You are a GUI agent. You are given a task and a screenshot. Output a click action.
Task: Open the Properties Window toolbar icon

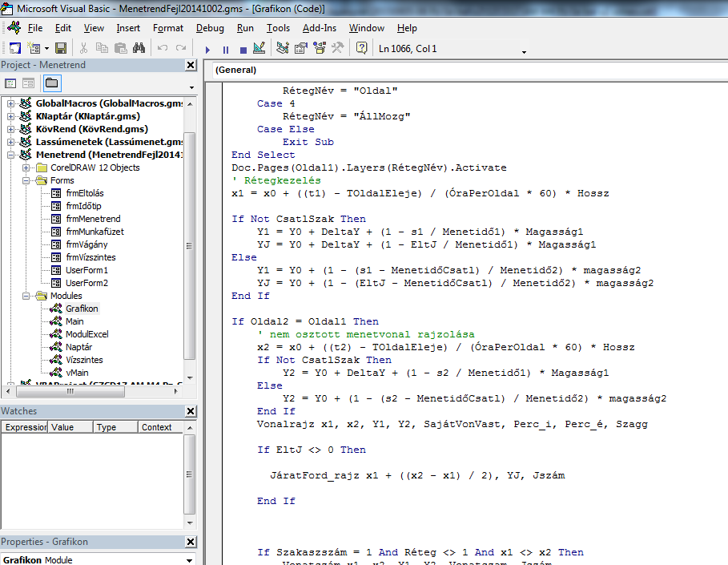point(301,48)
